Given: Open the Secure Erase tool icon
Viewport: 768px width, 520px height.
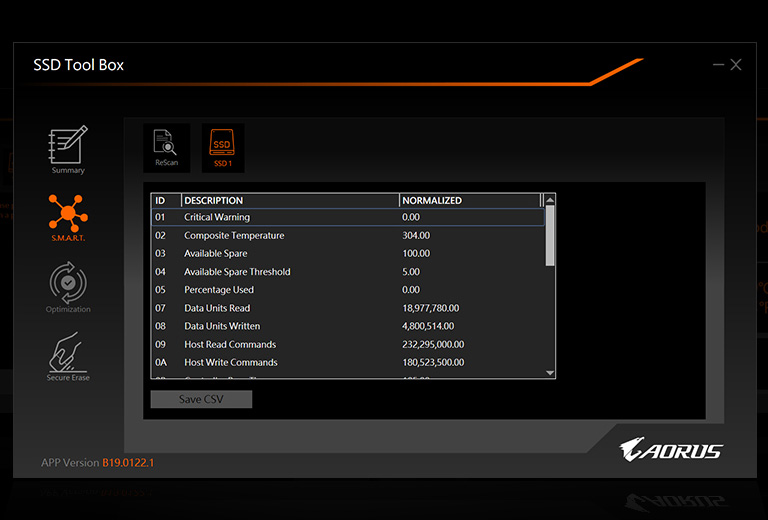Looking at the screenshot, I should (x=68, y=355).
